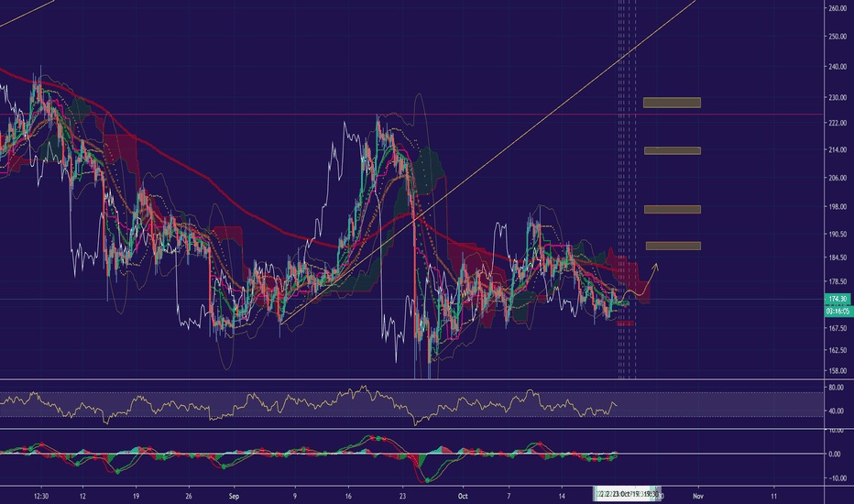
Task: Click the MACD -10.00 scale label
Action: point(838,477)
